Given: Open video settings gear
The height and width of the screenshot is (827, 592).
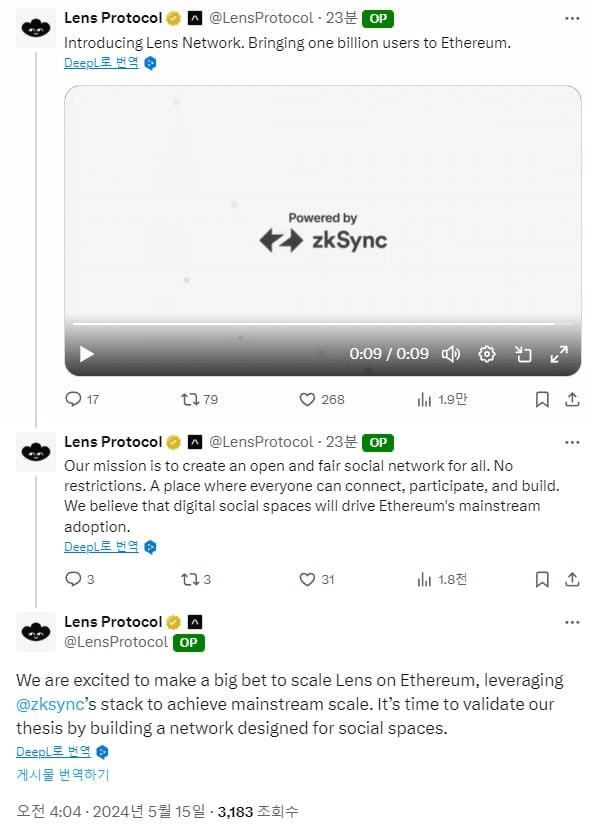Looking at the screenshot, I should [486, 354].
